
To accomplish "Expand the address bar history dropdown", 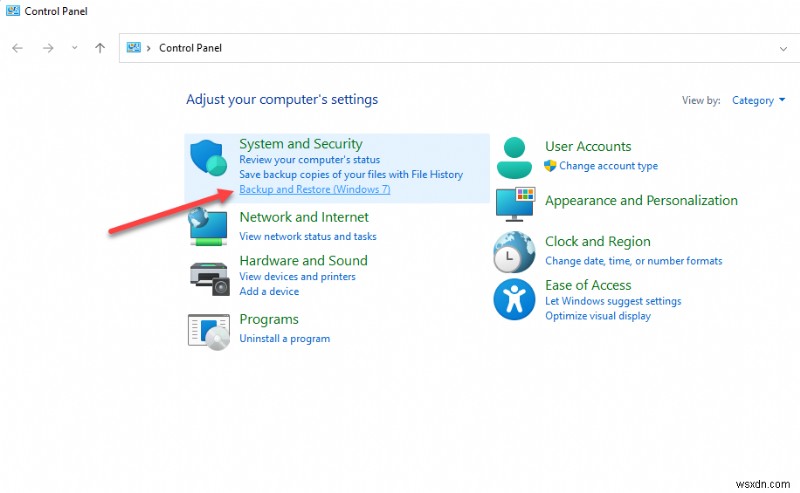I will (783, 48).
